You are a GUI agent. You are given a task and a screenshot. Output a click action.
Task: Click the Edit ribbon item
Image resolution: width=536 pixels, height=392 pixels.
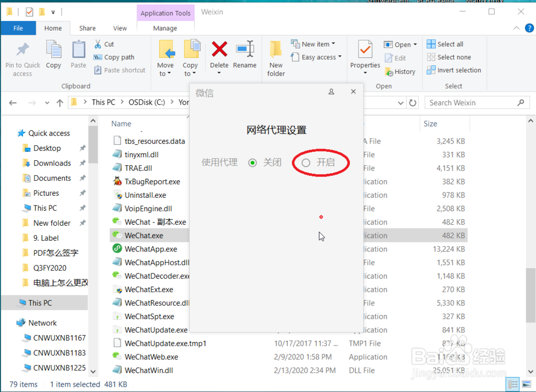click(395, 58)
